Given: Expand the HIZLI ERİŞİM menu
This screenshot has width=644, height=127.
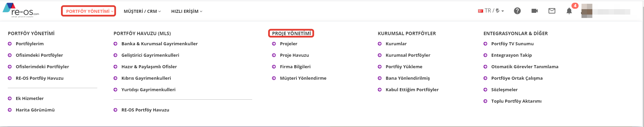Looking at the screenshot, I should pyautogui.click(x=187, y=11).
